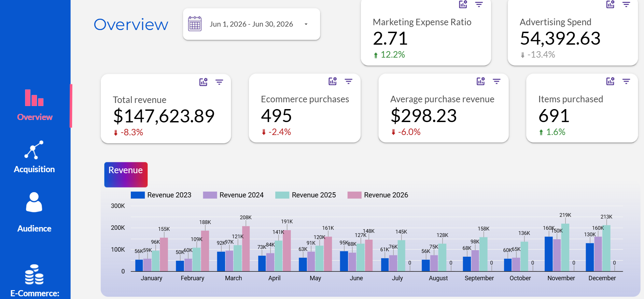Screen dimensions: 644x299
Task: Click the June axis label
Action: click(x=356, y=278)
